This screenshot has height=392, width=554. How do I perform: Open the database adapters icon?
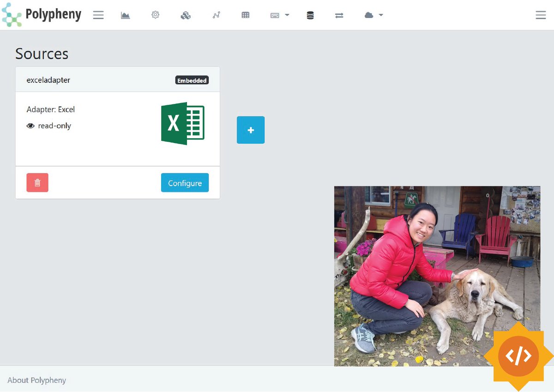[x=310, y=15]
